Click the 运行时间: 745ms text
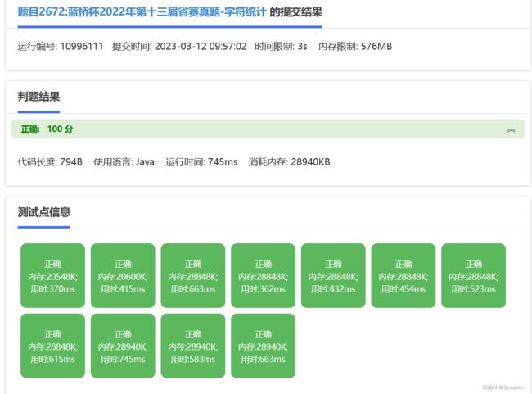The width and height of the screenshot is (532, 394). [201, 161]
